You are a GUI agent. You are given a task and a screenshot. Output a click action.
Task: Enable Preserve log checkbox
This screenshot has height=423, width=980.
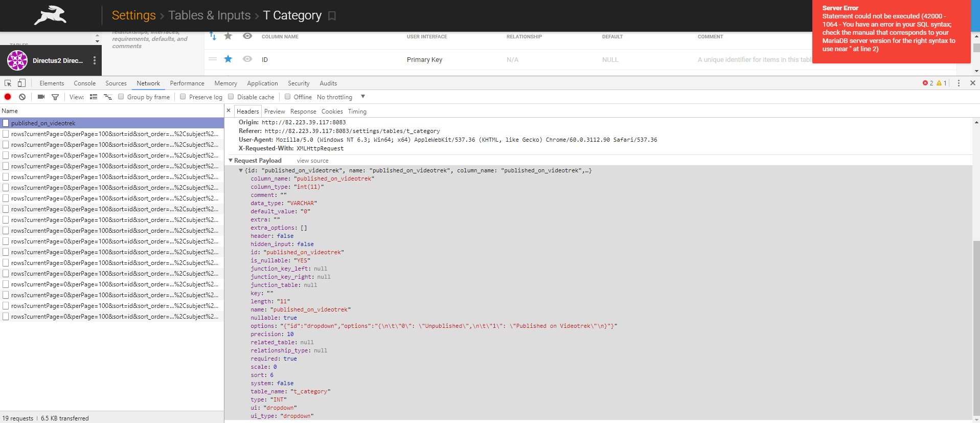[x=183, y=97]
